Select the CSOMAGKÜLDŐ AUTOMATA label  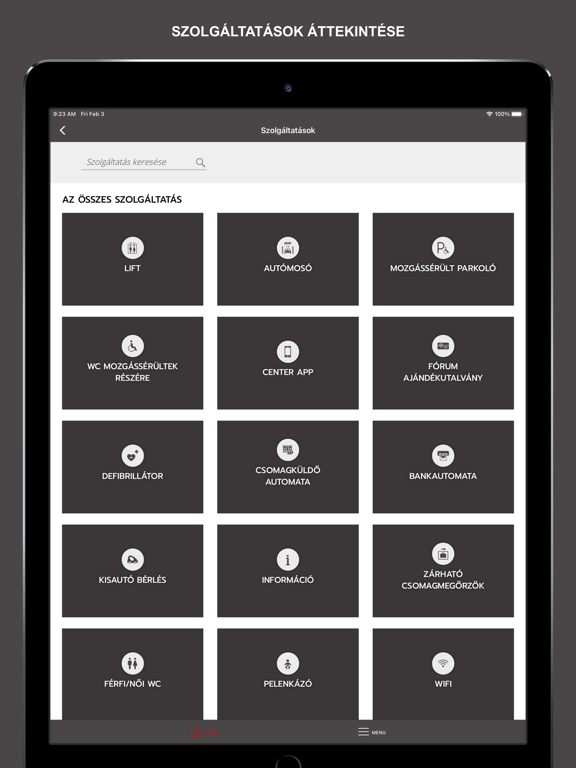click(x=288, y=476)
